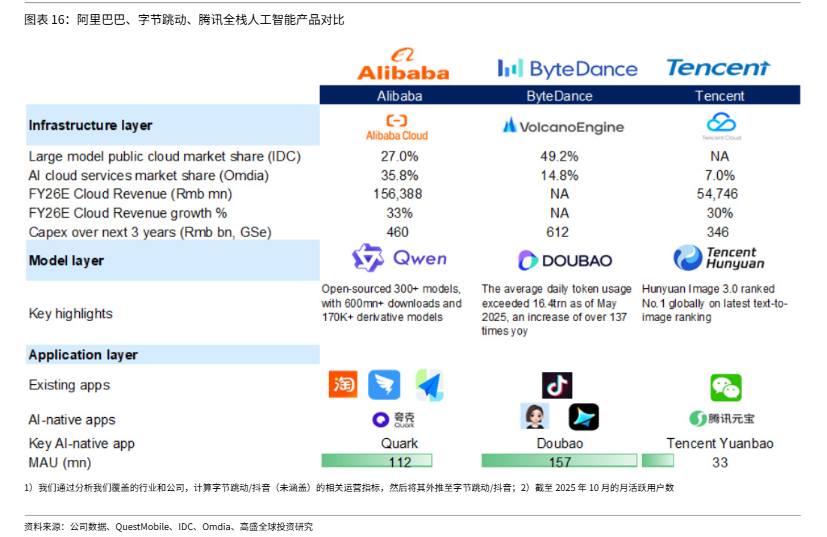Click the Infrastructure layer section heading
This screenshot has width=827, height=537.
(x=90, y=126)
